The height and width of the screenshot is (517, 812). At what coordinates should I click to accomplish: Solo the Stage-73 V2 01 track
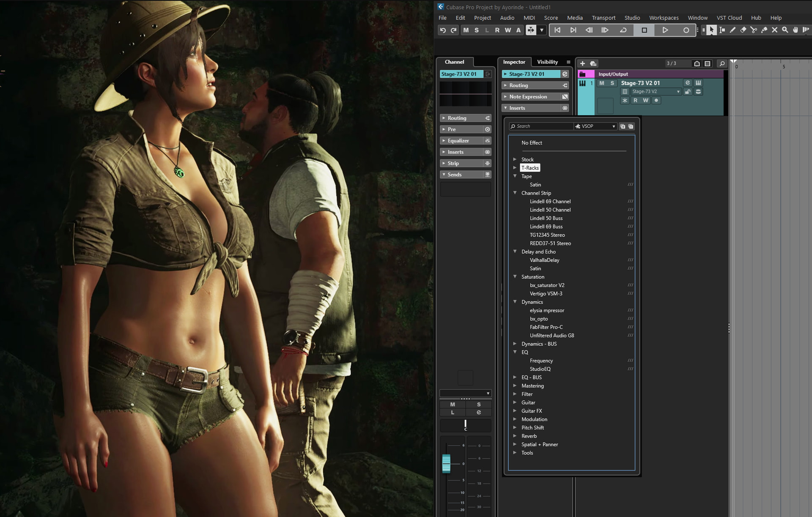[612, 83]
